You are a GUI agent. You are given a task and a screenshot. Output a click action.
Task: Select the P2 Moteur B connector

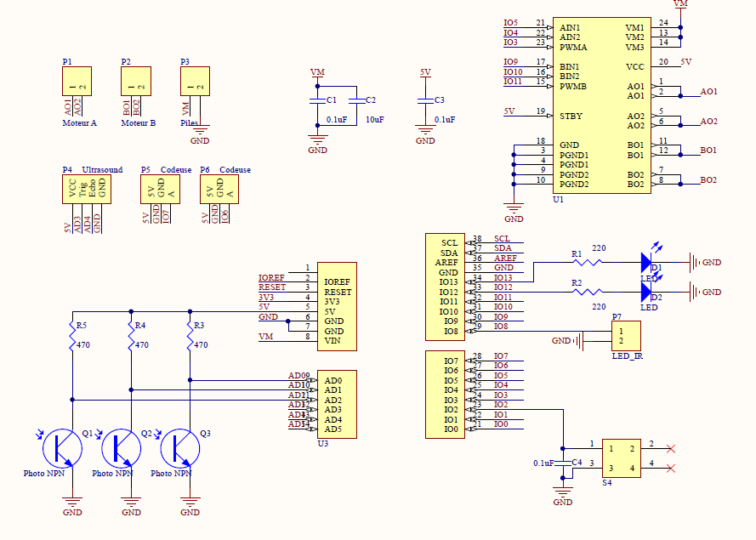point(136,82)
